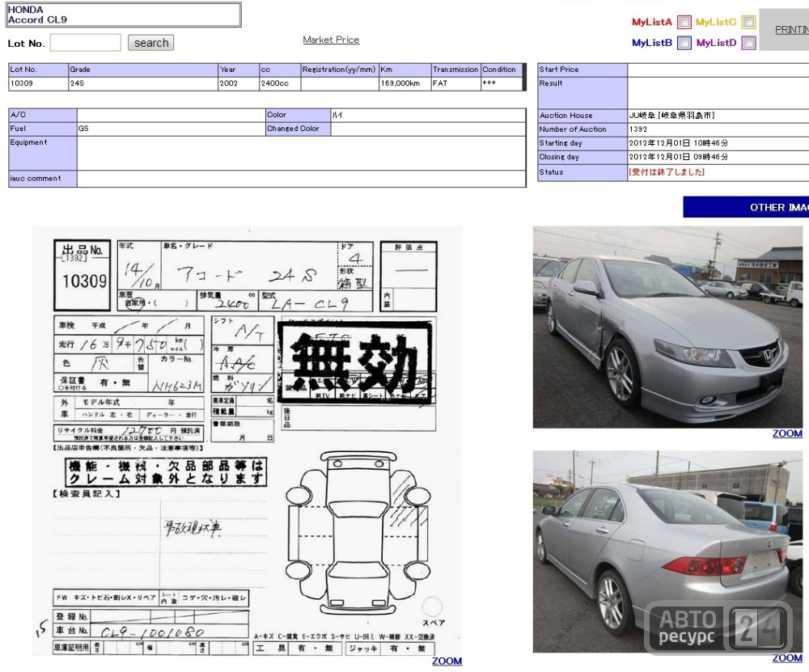This screenshot has height=672, width=809.
Task: Click the HONDA Accord CL9 title box
Action: click(x=124, y=15)
